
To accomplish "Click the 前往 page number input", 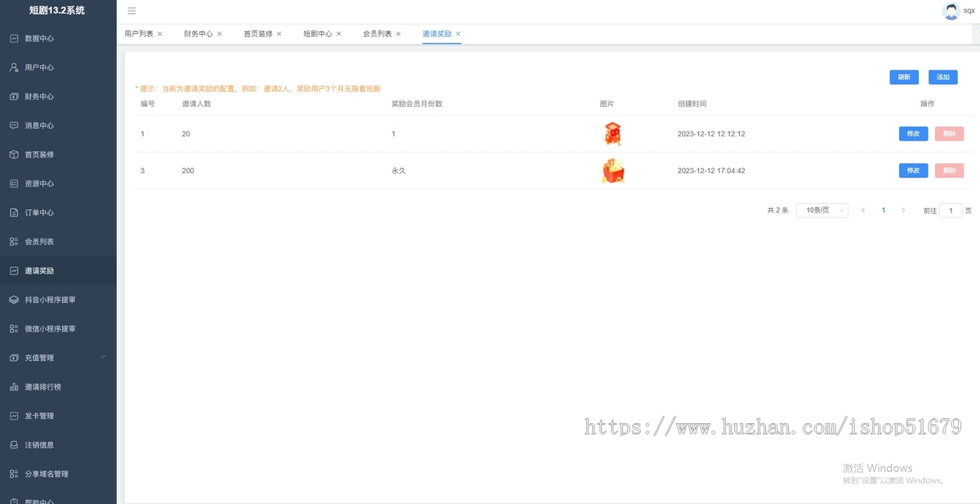I will [951, 210].
